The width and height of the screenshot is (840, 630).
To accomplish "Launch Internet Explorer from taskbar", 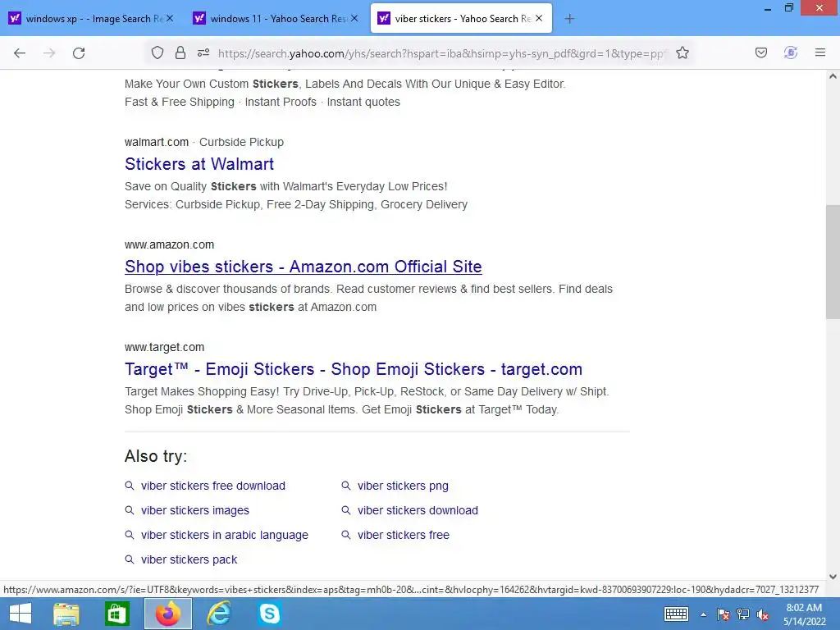I will click(x=219, y=614).
